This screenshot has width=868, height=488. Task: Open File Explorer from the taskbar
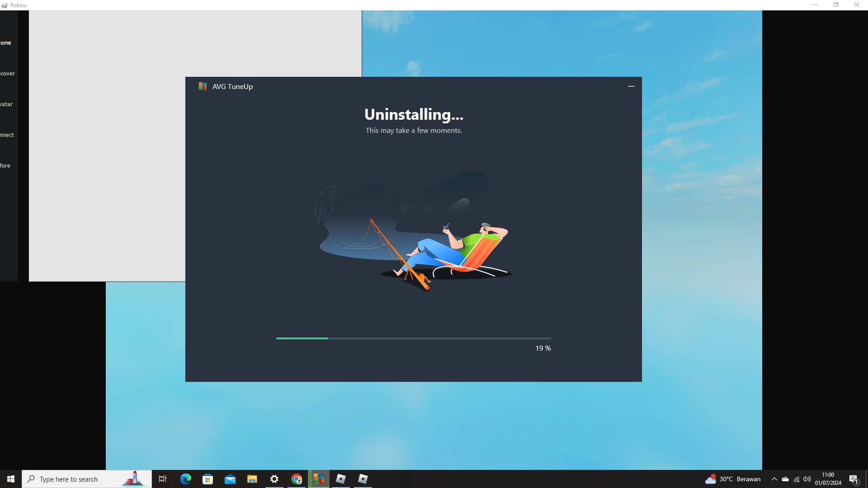coord(252,479)
